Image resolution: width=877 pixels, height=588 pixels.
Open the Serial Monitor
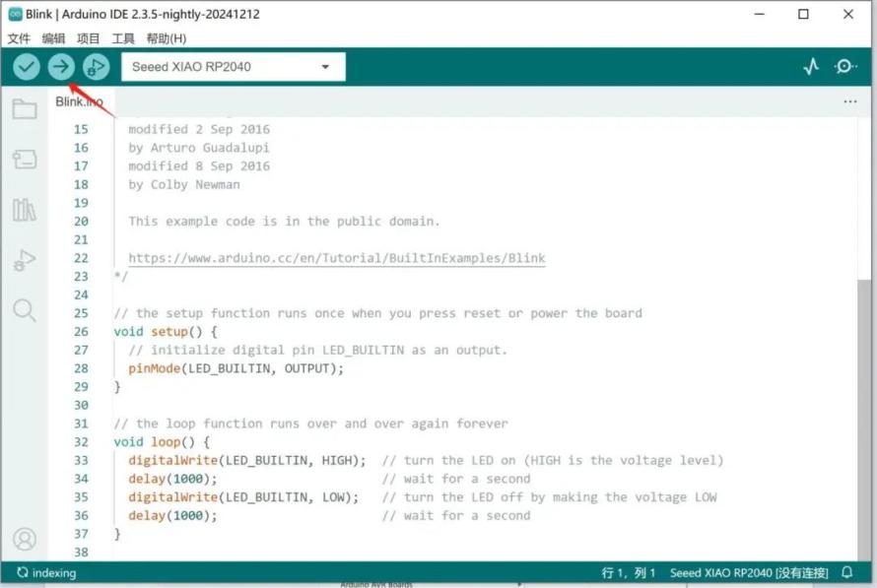[x=845, y=67]
